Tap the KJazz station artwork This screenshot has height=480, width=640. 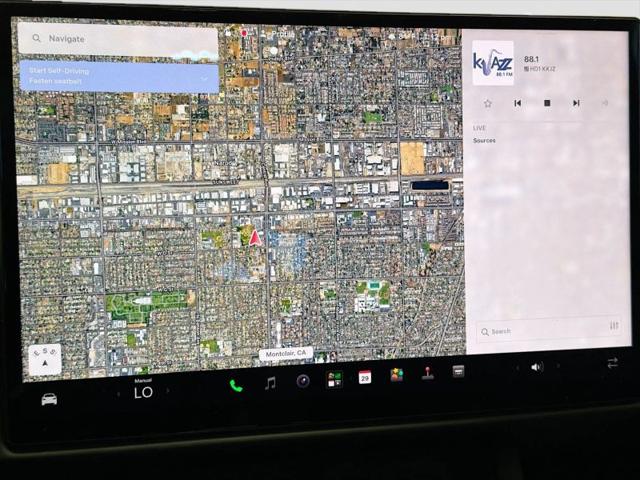[x=493, y=63]
